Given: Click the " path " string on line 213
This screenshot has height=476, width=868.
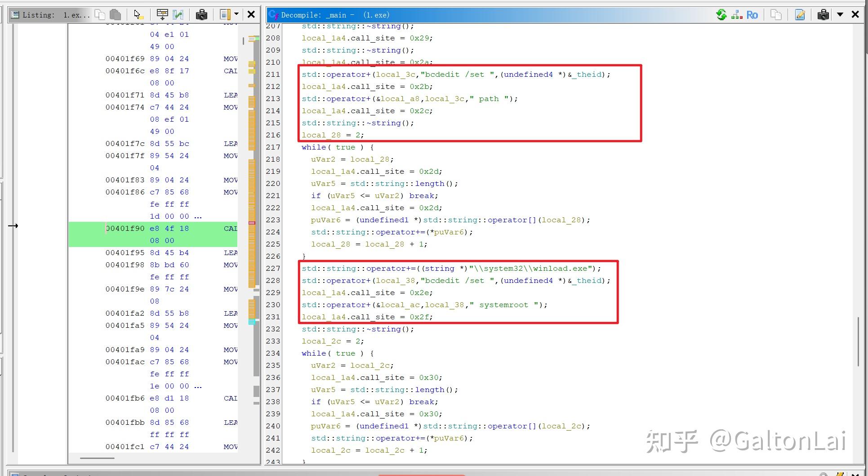Looking at the screenshot, I should pos(489,98).
